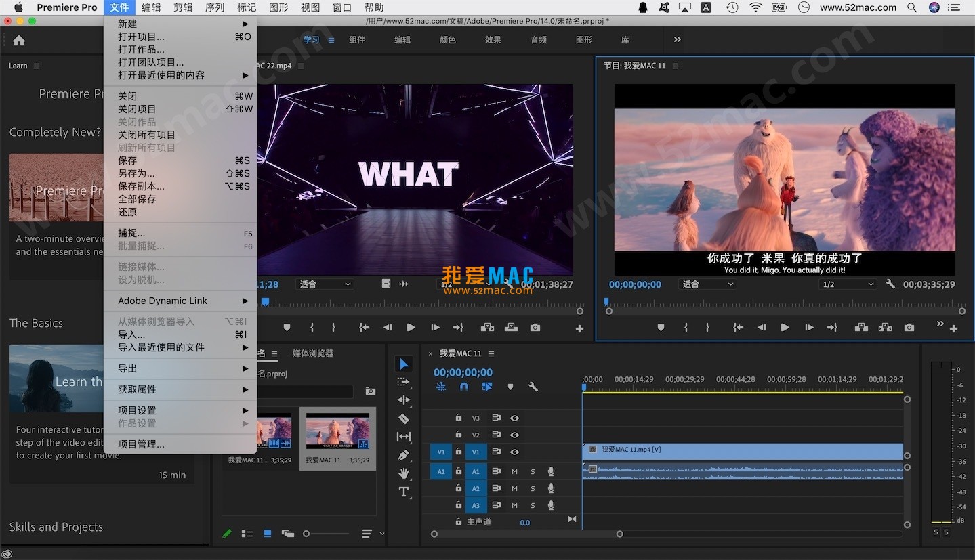Image resolution: width=975 pixels, height=560 pixels.
Task: Click Home icon in workspace bar
Action: tap(19, 40)
